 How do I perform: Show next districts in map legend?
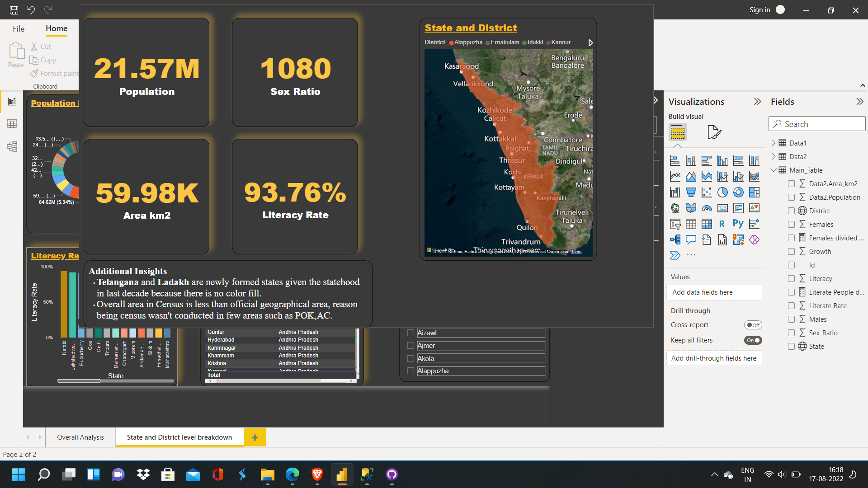point(590,42)
